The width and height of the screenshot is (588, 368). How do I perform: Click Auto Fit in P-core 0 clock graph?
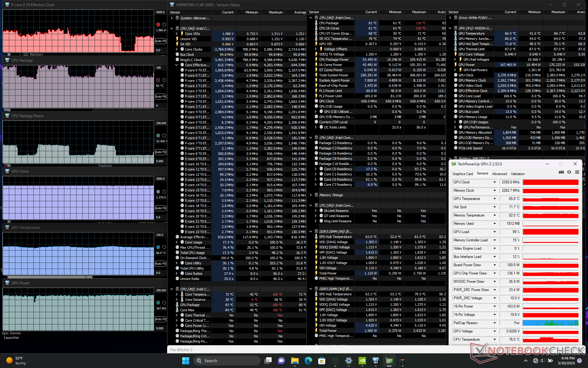pos(160,41)
